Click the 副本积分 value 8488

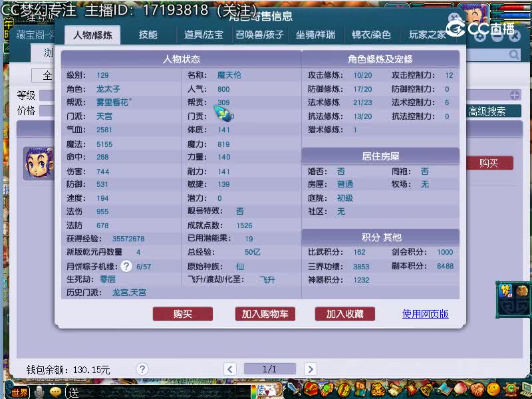445,266
